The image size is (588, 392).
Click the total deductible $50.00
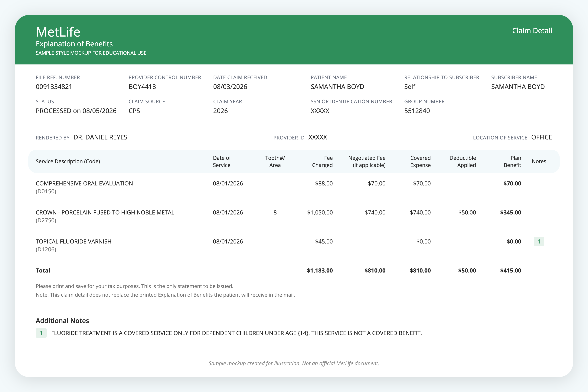[x=467, y=270]
